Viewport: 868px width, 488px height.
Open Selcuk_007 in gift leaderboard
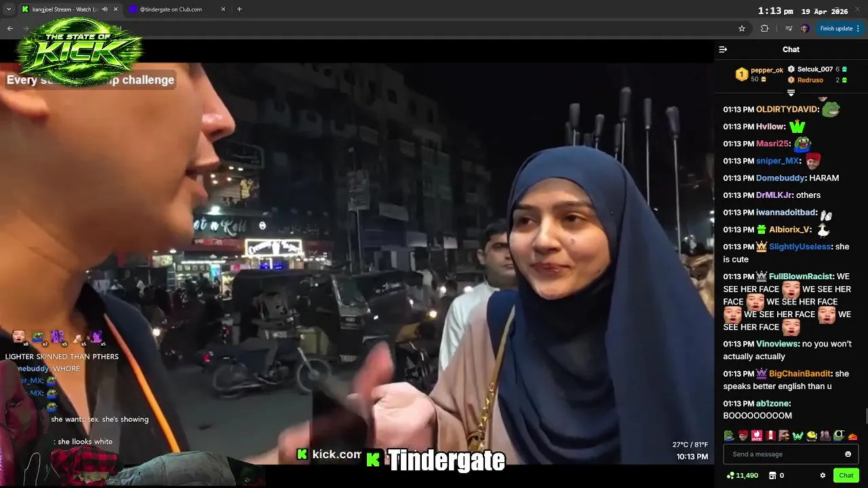point(814,69)
